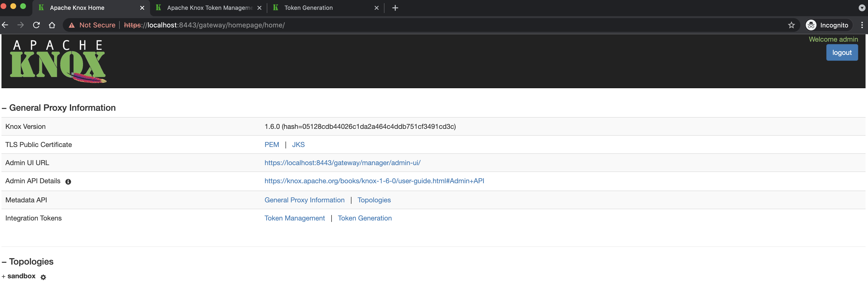Click the Admin API Details info icon
The width and height of the screenshot is (868, 292).
(68, 182)
